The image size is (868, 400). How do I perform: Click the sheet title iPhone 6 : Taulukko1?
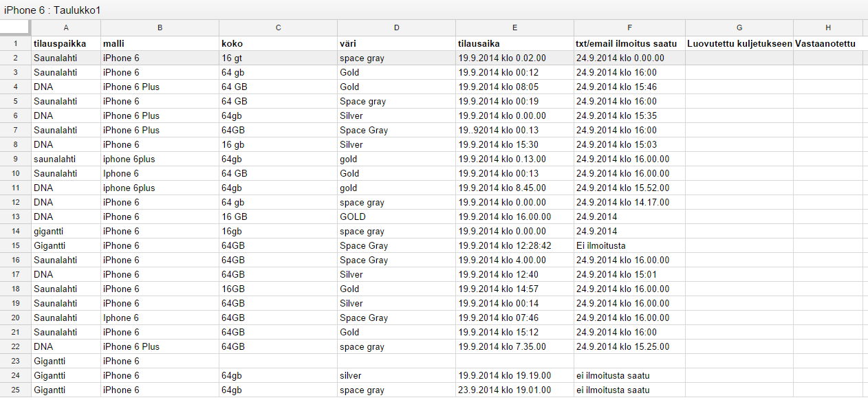pos(52,10)
